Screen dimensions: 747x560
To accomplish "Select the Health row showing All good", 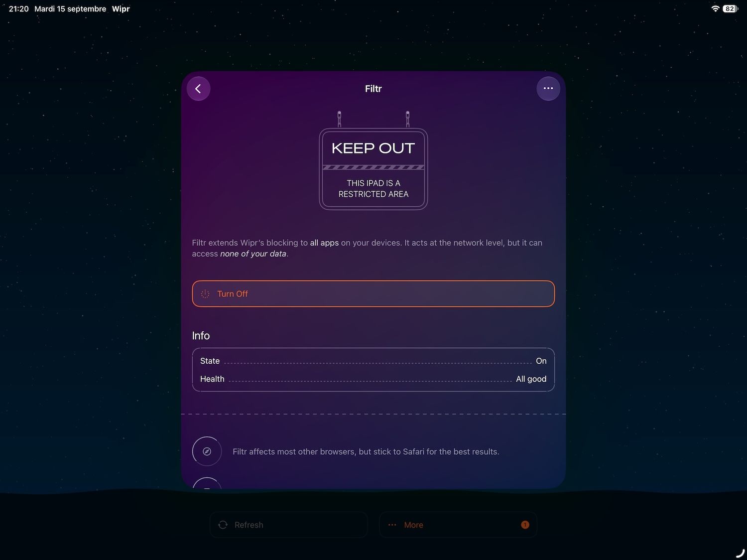I will pyautogui.click(x=373, y=379).
